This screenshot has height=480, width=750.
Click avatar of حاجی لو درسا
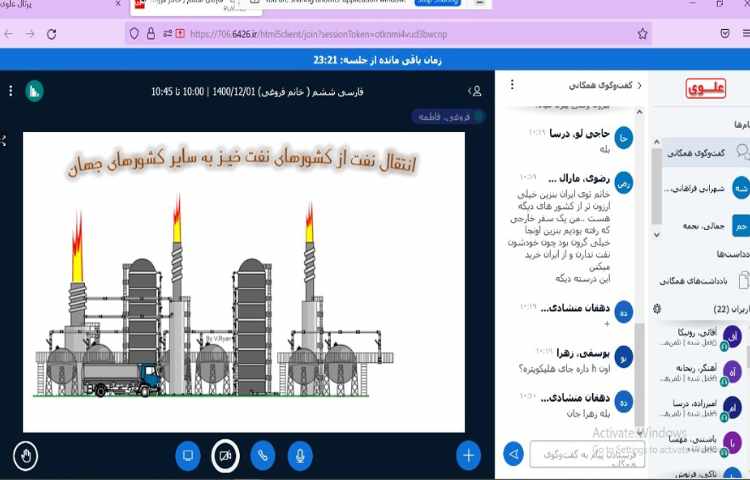point(624,138)
